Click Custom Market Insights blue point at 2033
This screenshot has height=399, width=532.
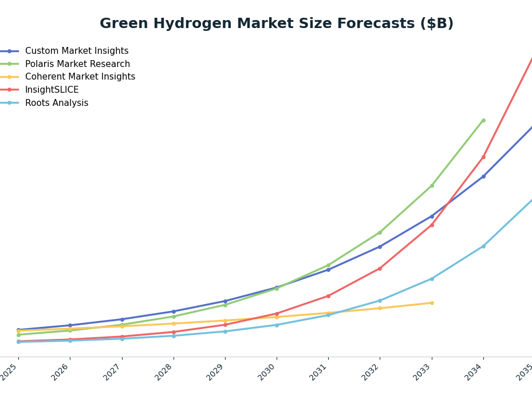[432, 216]
